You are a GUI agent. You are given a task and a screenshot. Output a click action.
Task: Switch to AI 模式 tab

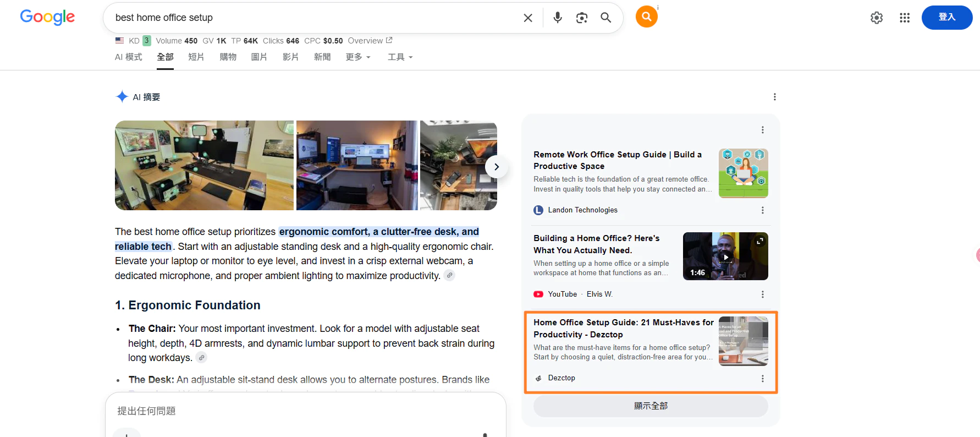(x=129, y=57)
